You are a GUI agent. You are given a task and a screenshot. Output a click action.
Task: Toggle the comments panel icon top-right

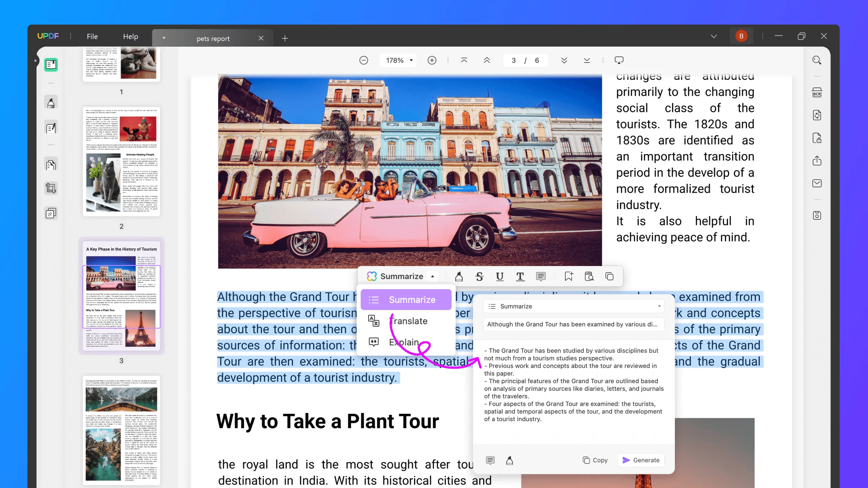coord(620,60)
